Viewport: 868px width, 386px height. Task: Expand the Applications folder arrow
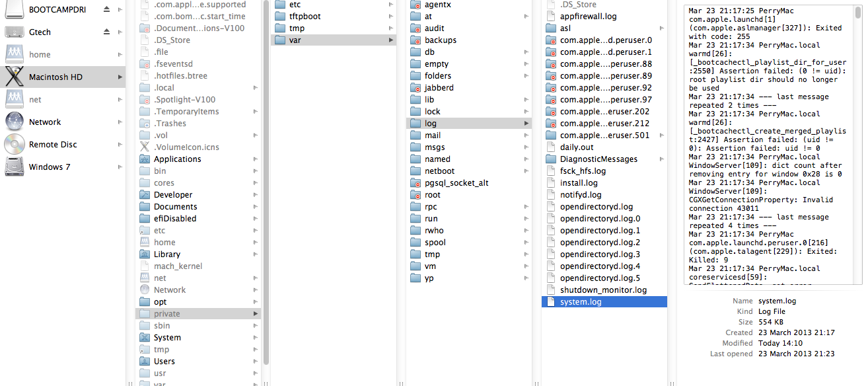pyautogui.click(x=256, y=159)
